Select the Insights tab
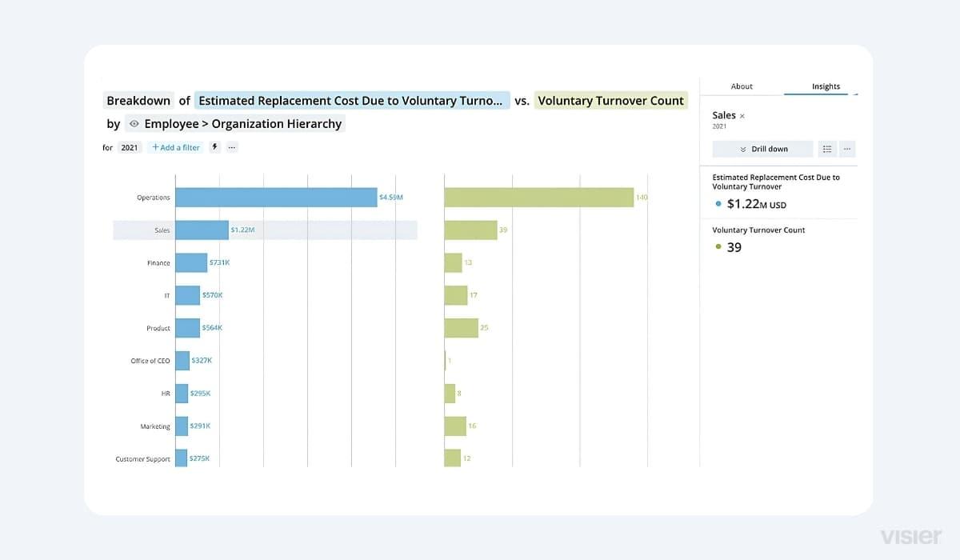 (826, 86)
